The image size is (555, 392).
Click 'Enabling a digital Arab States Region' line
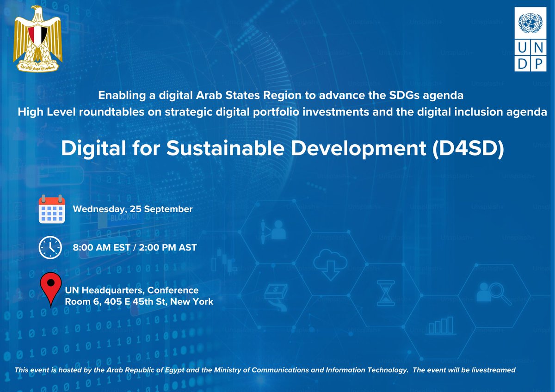tap(281, 96)
